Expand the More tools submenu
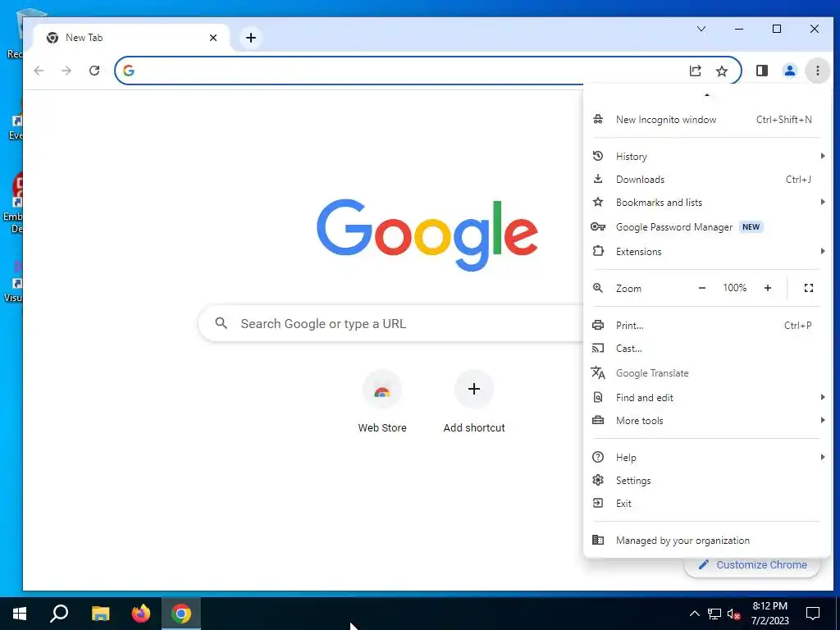 click(706, 421)
